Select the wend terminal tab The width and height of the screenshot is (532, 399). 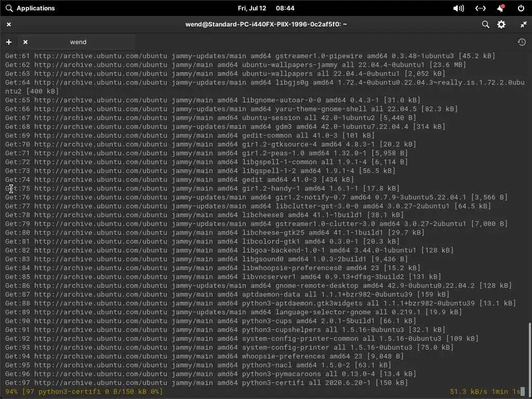pyautogui.click(x=78, y=42)
